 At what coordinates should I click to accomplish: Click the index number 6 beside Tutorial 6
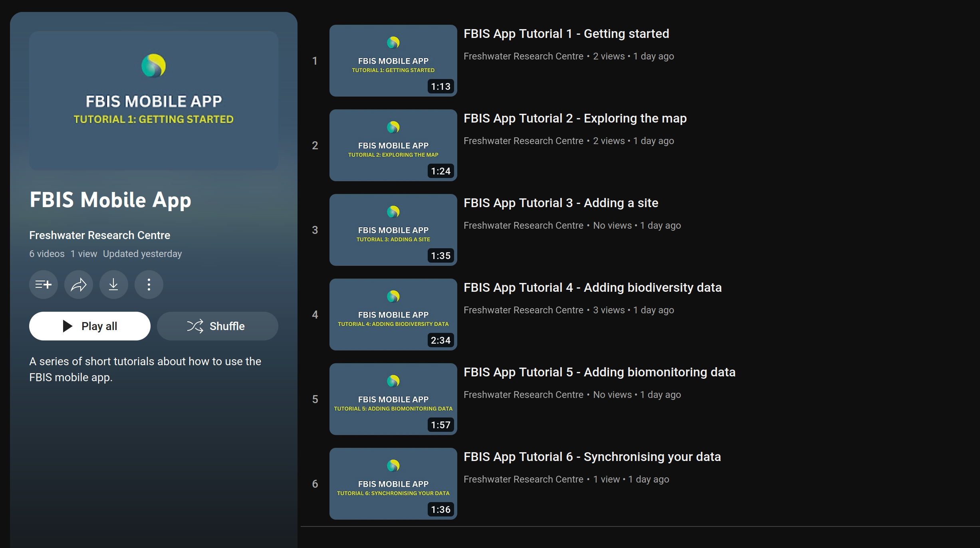point(315,484)
